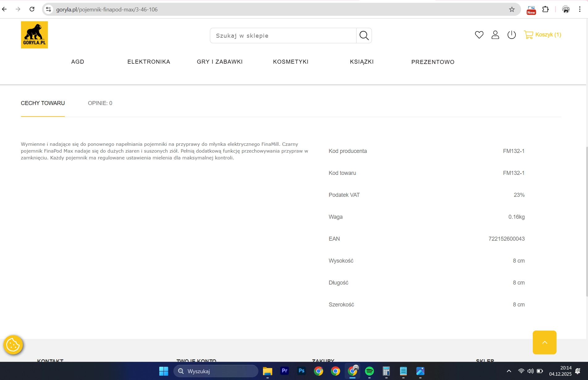Click the page vertical scrollbar
Image resolution: width=588 pixels, height=380 pixels.
click(x=586, y=221)
